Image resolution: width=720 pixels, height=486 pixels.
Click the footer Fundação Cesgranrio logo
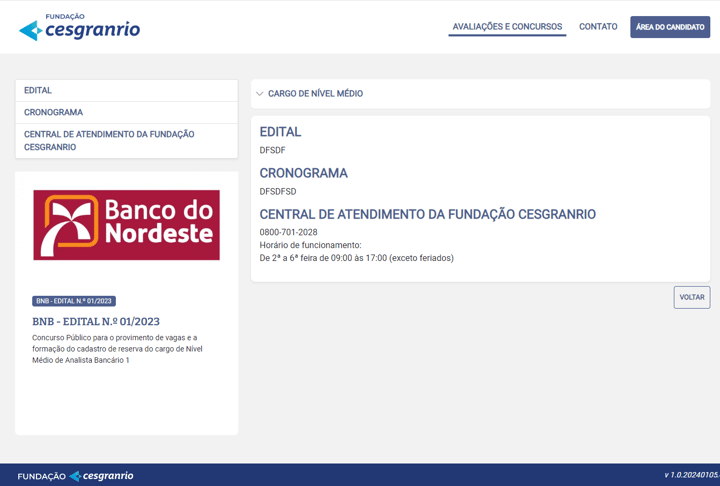click(75, 476)
